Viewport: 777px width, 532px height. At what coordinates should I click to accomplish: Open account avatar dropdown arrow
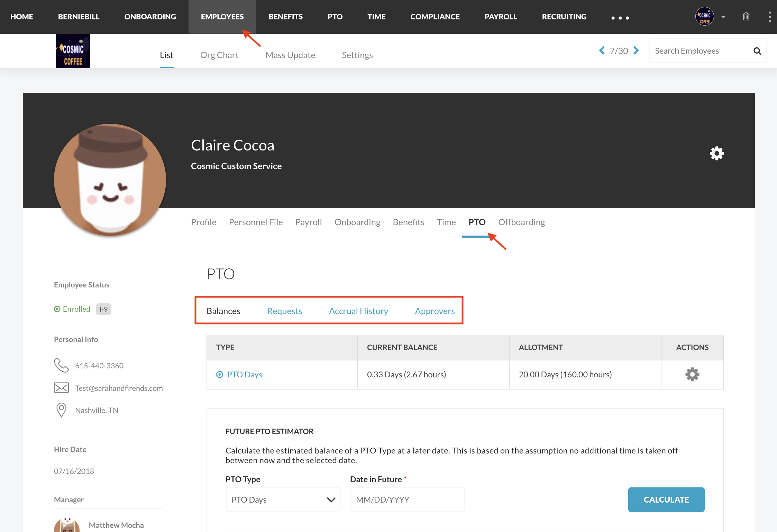[x=723, y=17]
